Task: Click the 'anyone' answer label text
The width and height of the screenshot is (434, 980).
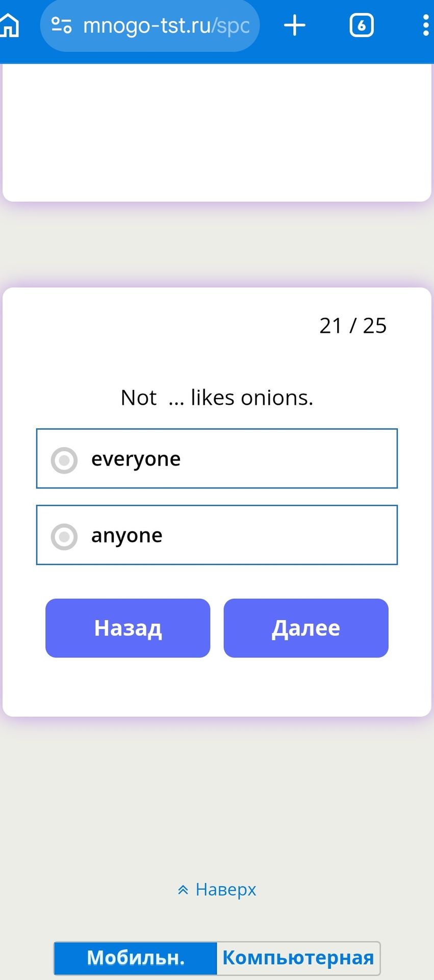Action: pos(126,536)
